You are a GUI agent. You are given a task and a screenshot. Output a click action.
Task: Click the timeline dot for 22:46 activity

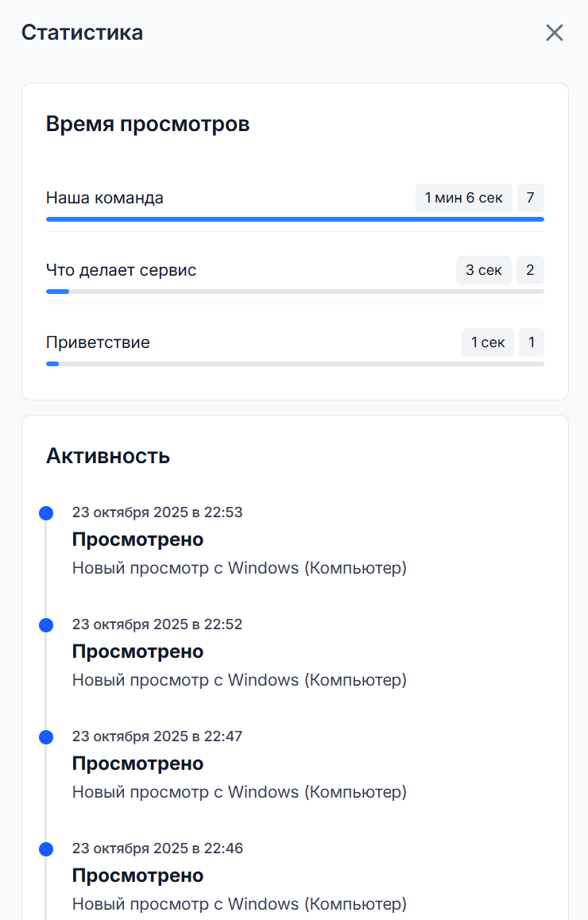point(46,848)
